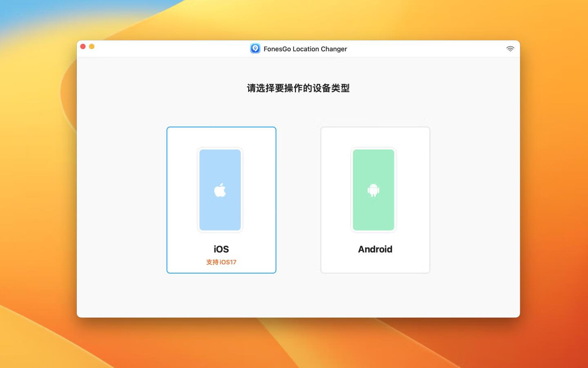The width and height of the screenshot is (588, 368).
Task: Click the FonesGo app logo icon
Action: [255, 49]
